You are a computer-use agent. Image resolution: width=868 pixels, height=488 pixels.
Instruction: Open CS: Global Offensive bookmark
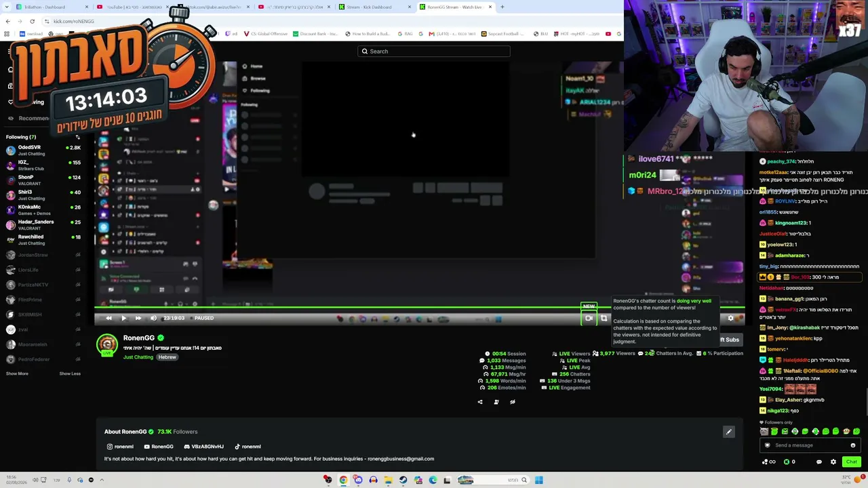[265, 34]
